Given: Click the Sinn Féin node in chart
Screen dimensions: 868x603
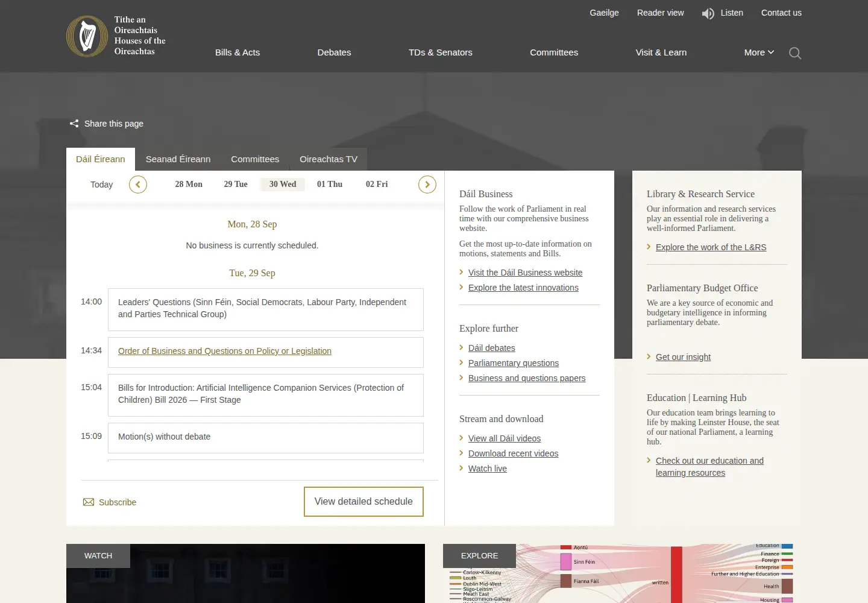Looking at the screenshot, I should pos(566,562).
